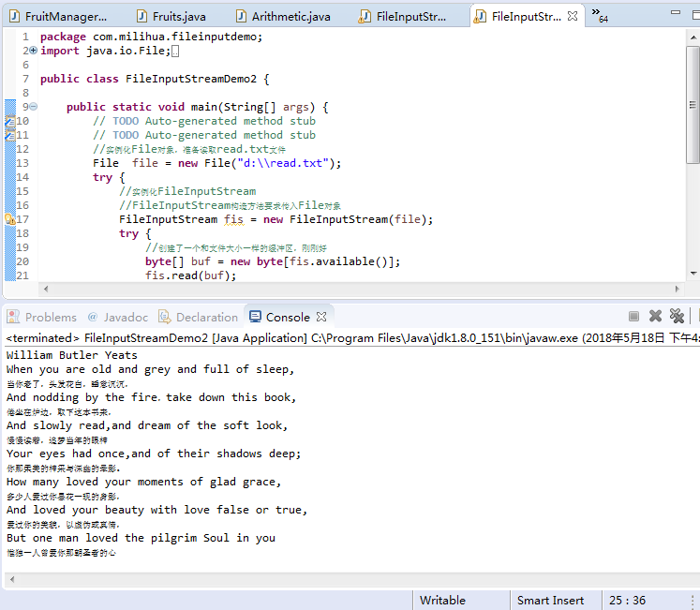700x610 pixels.
Task: Click the Terminate button in Console
Action: click(633, 316)
